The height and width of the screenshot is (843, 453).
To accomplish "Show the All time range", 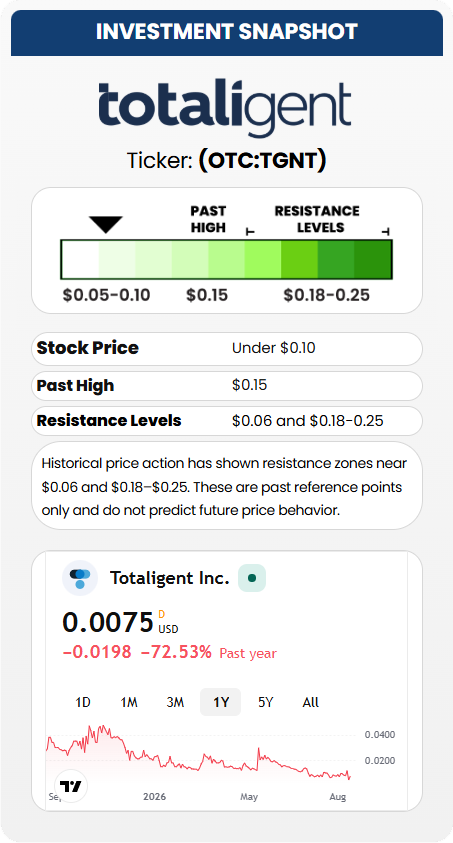I will 311,702.
